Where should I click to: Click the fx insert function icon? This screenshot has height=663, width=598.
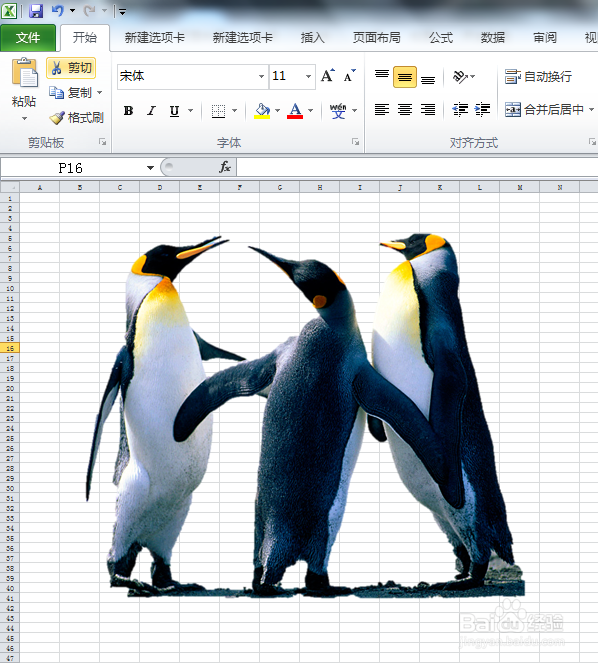click(x=225, y=167)
